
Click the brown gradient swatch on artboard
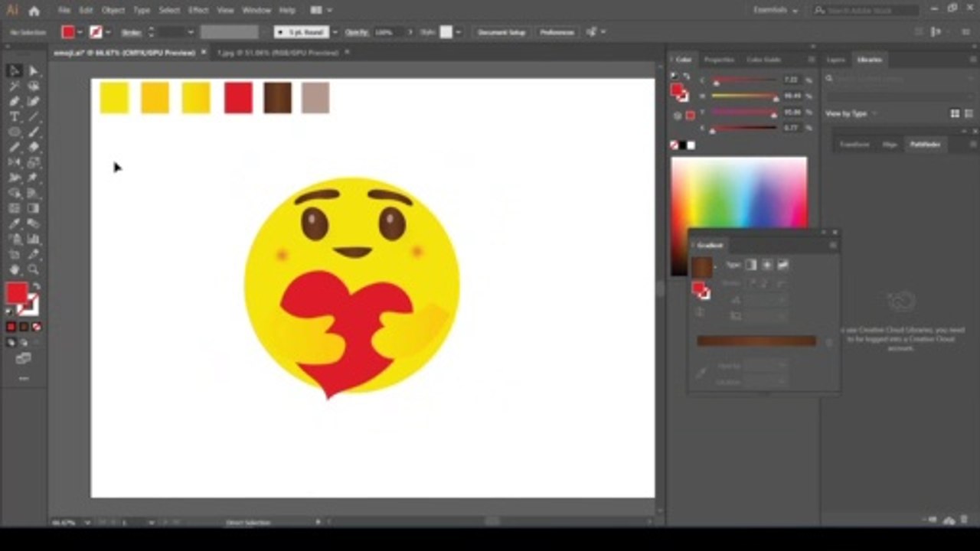(277, 98)
